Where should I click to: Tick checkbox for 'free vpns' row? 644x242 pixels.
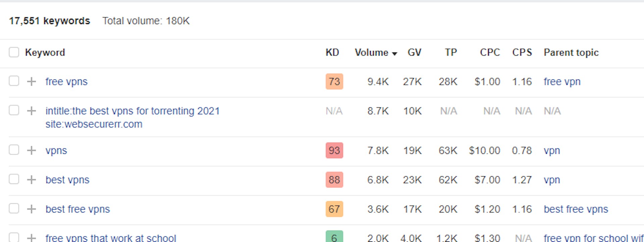(14, 81)
